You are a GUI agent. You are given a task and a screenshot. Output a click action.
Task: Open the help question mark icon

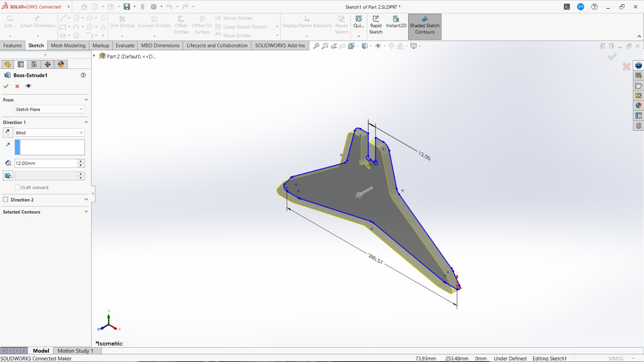point(594,7)
